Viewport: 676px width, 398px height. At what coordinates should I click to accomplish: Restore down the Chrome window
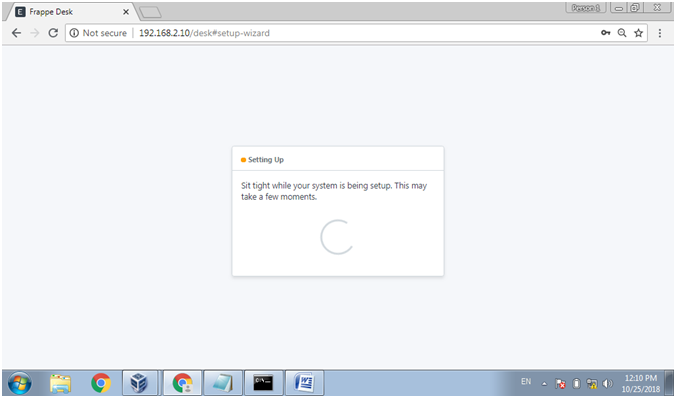(x=635, y=8)
